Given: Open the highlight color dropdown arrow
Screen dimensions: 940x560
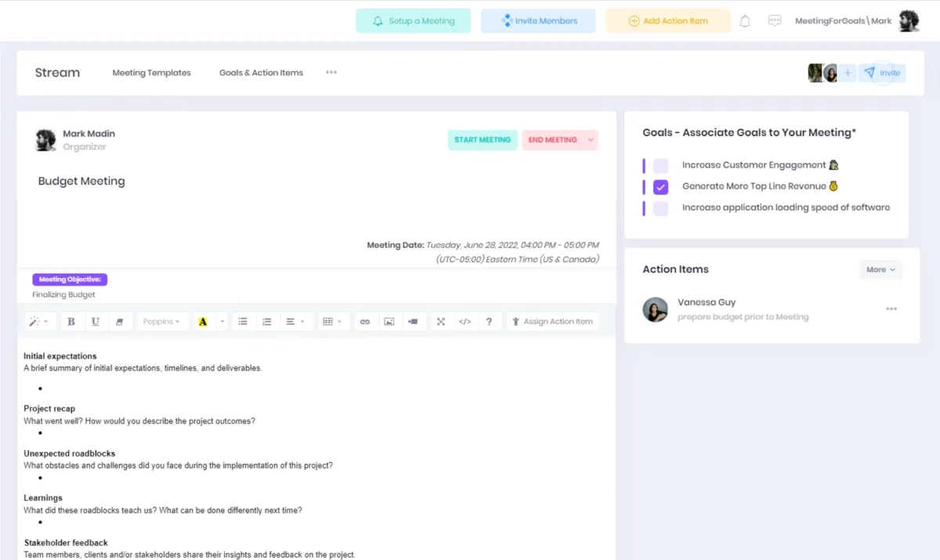Looking at the screenshot, I should pos(222,322).
